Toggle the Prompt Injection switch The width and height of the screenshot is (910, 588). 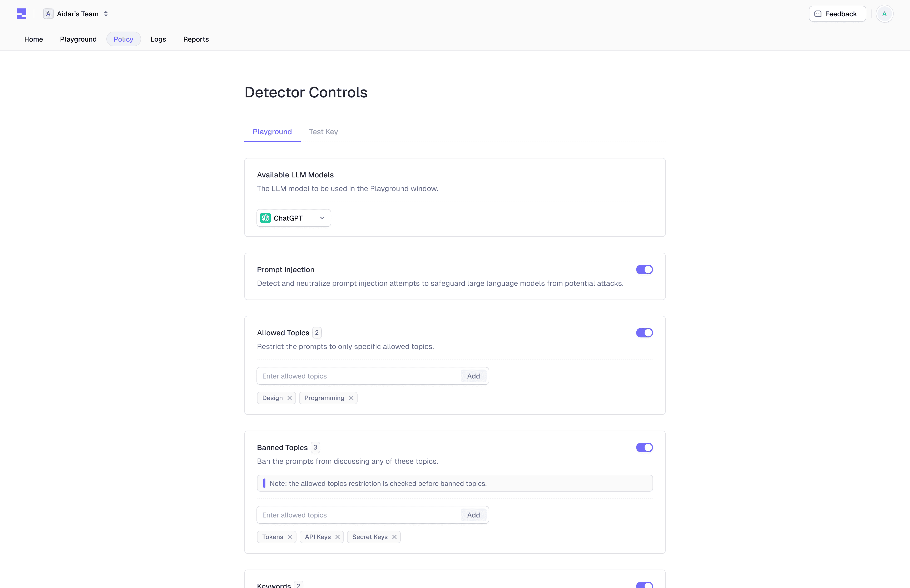pos(644,270)
